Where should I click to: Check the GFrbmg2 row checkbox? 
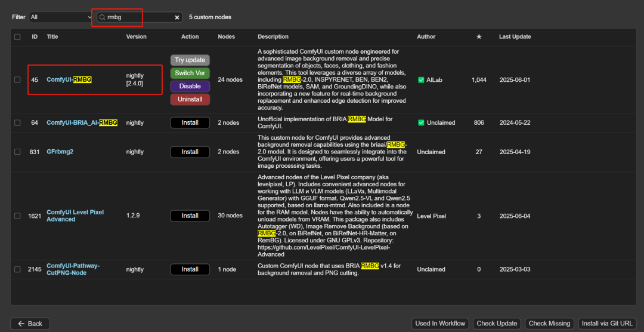[x=17, y=152]
